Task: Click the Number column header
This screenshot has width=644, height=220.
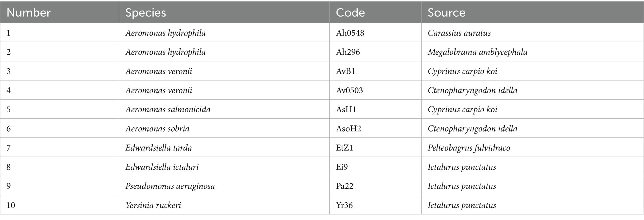Action: [60, 12]
